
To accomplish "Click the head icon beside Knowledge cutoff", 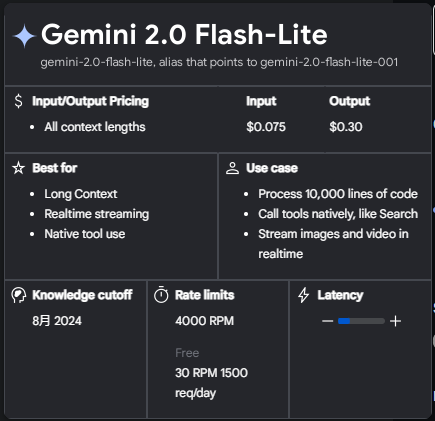I will pos(19,295).
